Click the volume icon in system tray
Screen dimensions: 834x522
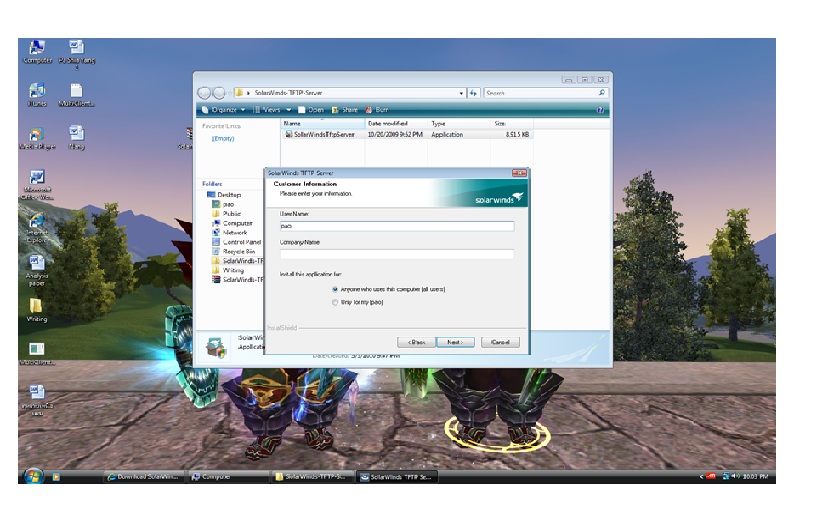(x=736, y=476)
